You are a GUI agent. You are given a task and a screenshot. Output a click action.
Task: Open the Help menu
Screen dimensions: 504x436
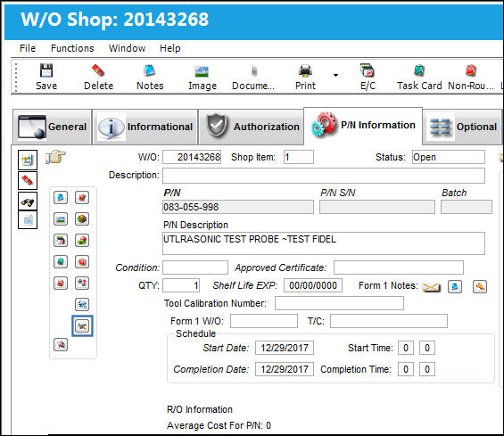click(x=170, y=48)
